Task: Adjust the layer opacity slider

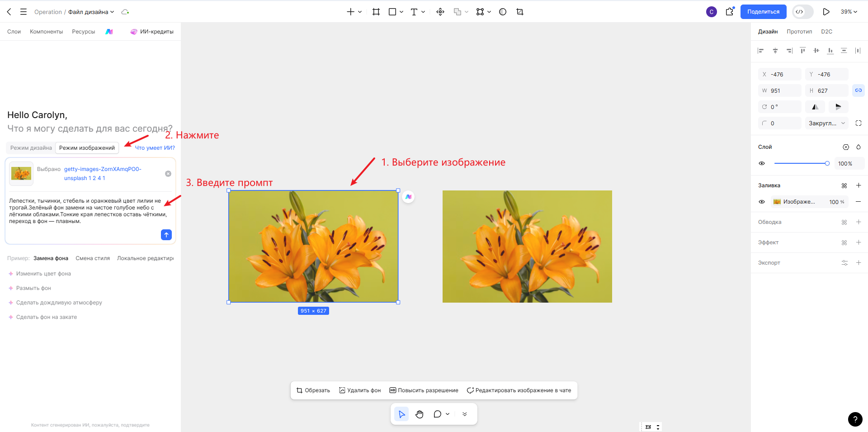Action: point(801,163)
